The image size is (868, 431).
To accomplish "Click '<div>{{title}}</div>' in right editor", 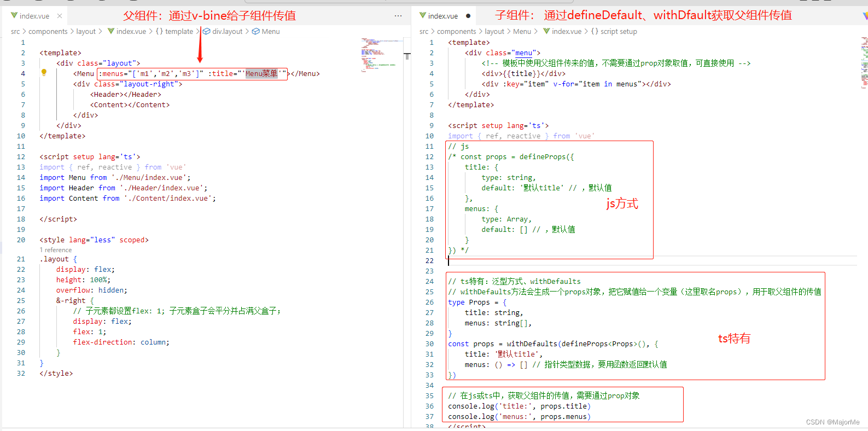I will tap(523, 74).
